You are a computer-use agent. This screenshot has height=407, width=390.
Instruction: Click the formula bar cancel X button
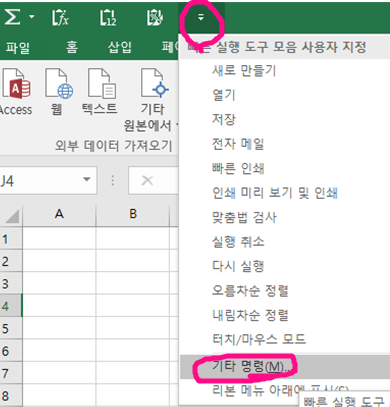coord(147,180)
